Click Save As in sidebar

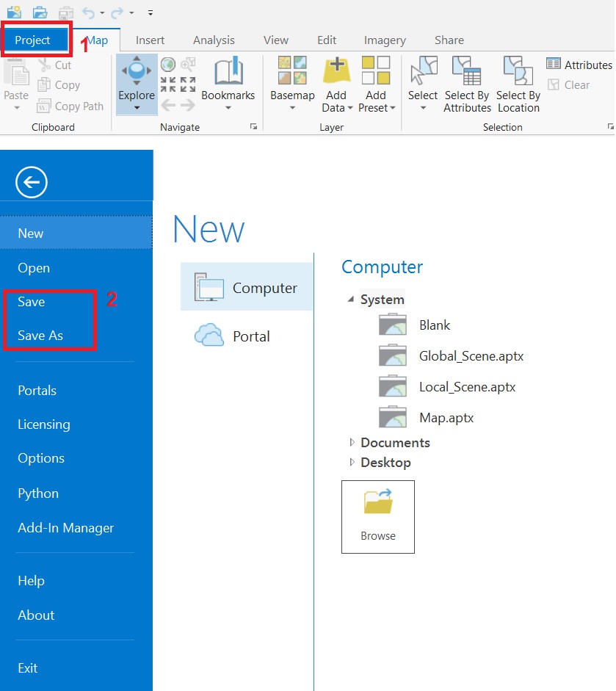click(x=40, y=336)
